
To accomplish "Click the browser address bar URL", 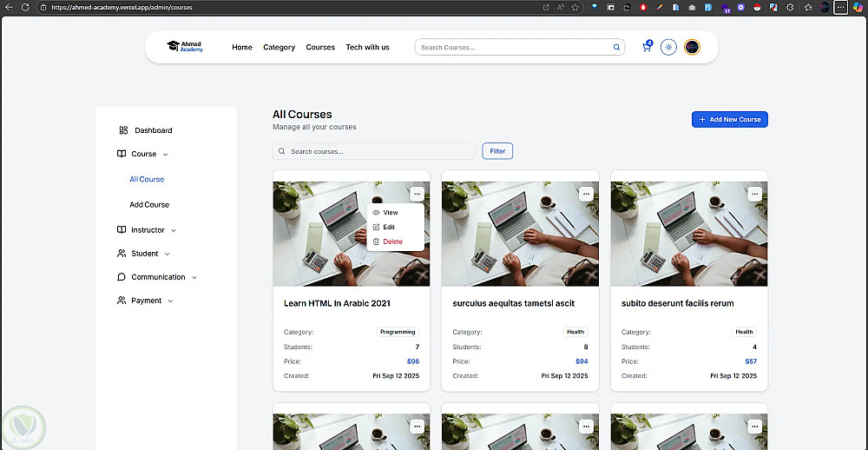I will (122, 8).
